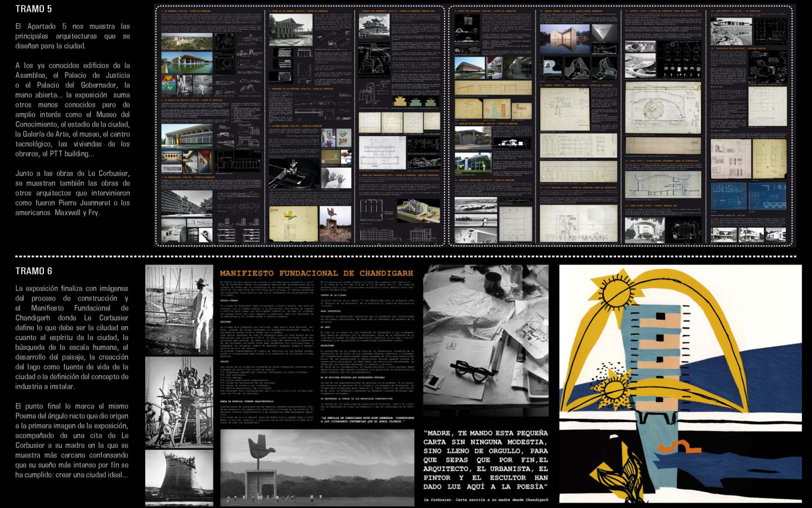This screenshot has width=812, height=508.
Task: Open the photo of workers climbing scaffolding
Action: 179,401
